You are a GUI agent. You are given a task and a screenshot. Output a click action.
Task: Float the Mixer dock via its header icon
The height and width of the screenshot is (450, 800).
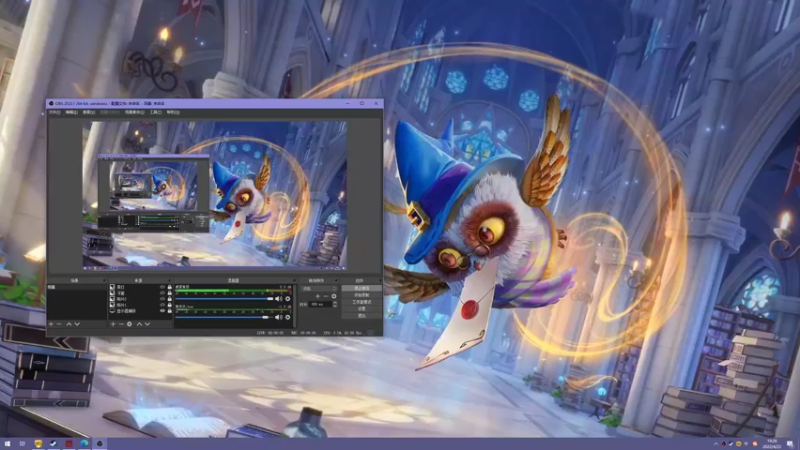click(294, 281)
